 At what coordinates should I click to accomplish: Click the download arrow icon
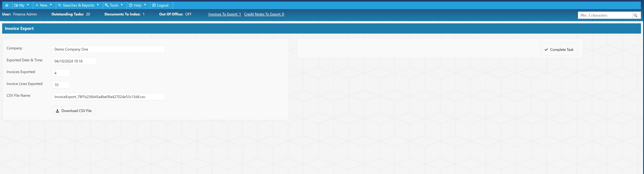tap(57, 111)
